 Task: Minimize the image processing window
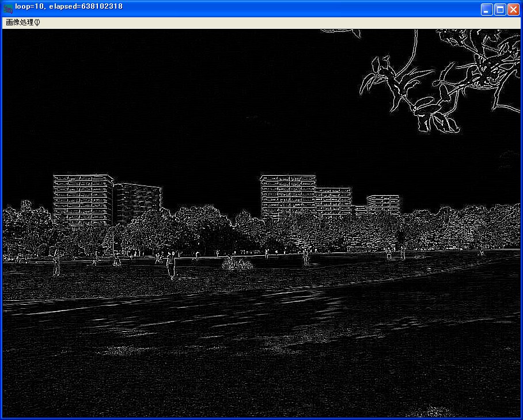pos(487,10)
